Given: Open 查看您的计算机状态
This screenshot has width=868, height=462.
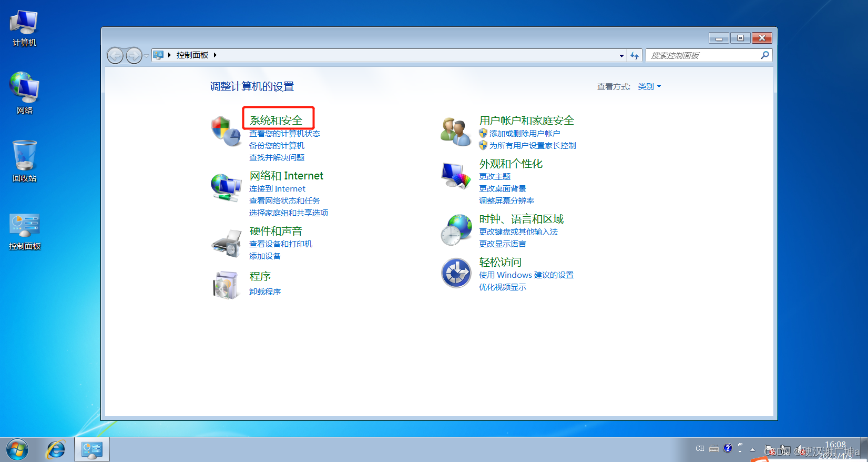Looking at the screenshot, I should coord(284,134).
